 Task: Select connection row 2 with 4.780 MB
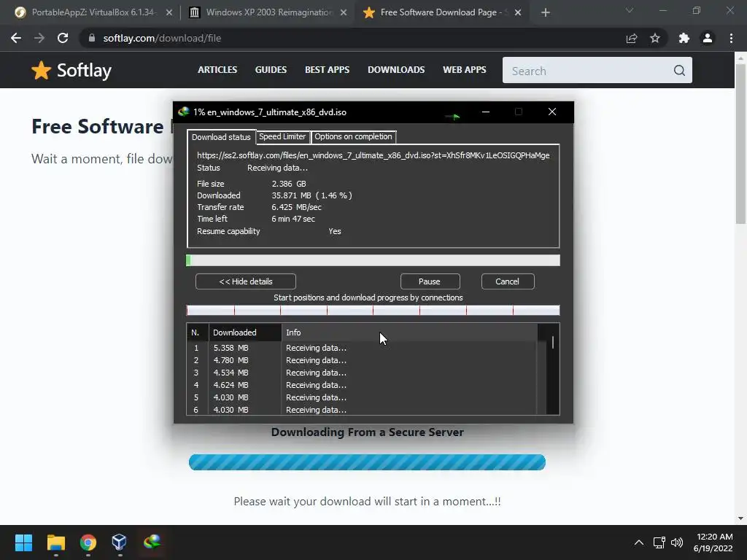pos(362,360)
